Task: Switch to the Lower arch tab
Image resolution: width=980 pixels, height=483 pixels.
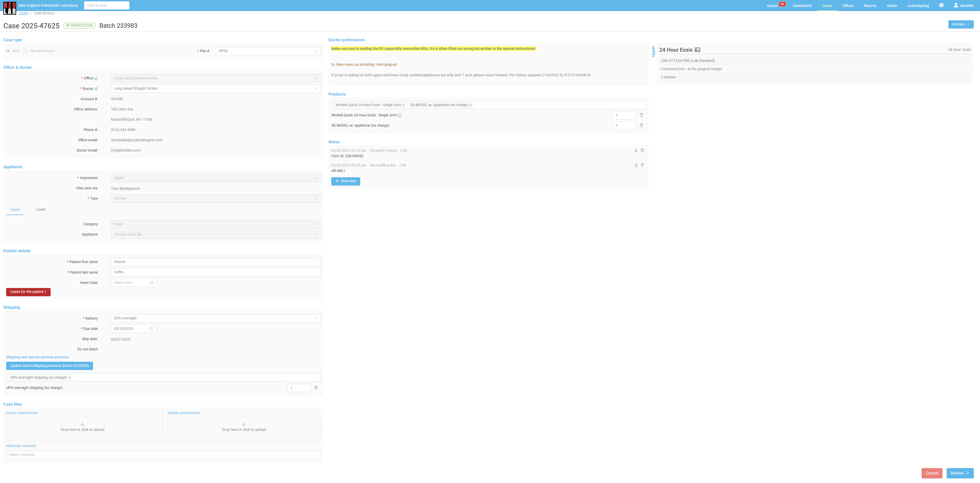Action: coord(41,210)
